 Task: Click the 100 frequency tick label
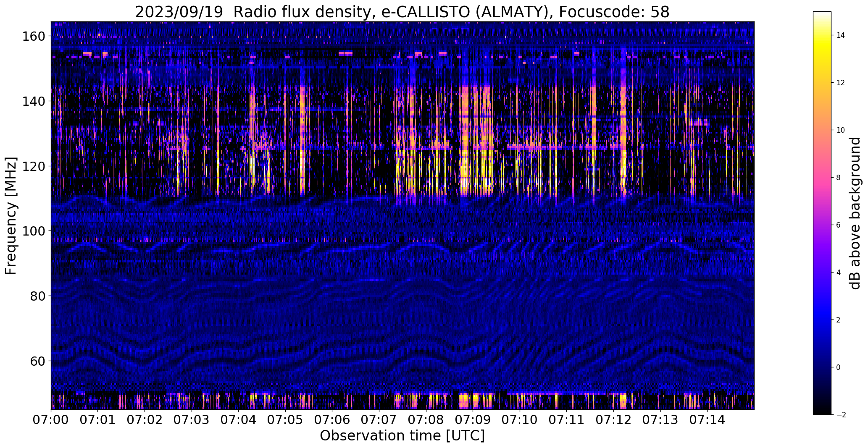click(33, 231)
